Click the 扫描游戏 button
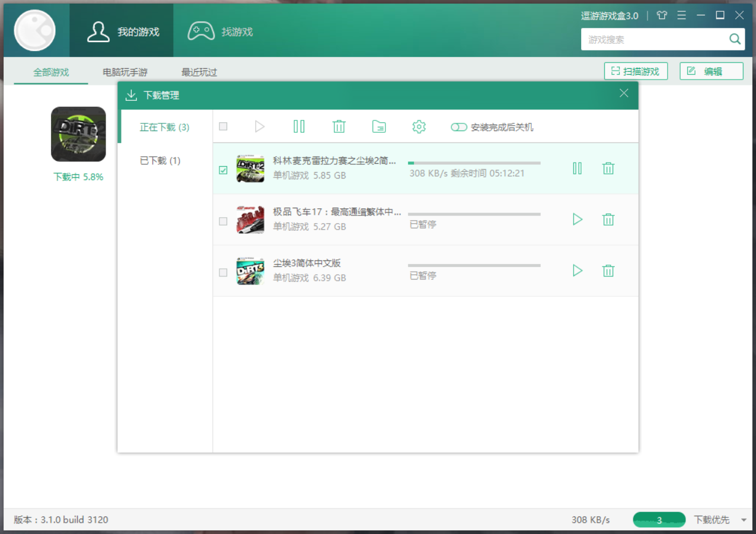Screen dimensions: 756x534 [636, 71]
